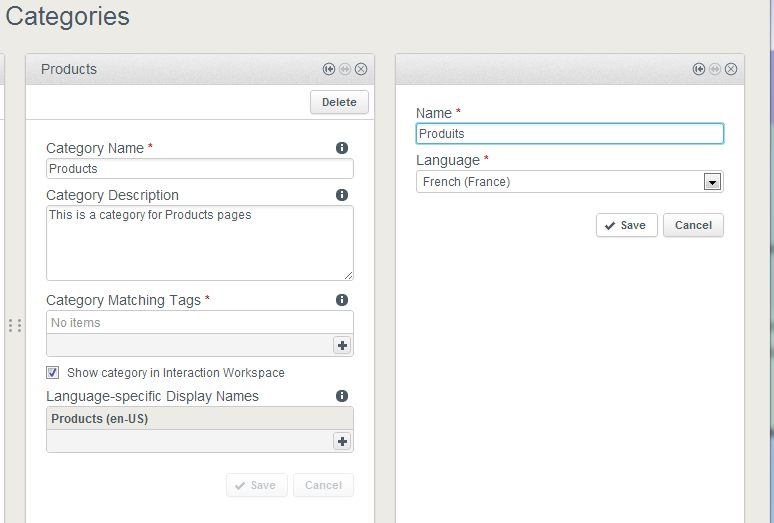774x523 pixels.
Task: Click into the Category Name field
Action: click(199, 169)
